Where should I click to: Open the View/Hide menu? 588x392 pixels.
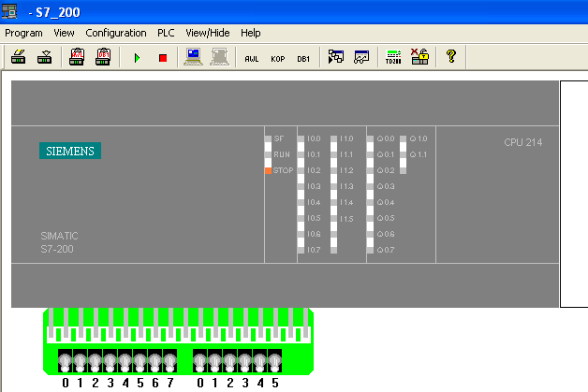pyautogui.click(x=207, y=33)
